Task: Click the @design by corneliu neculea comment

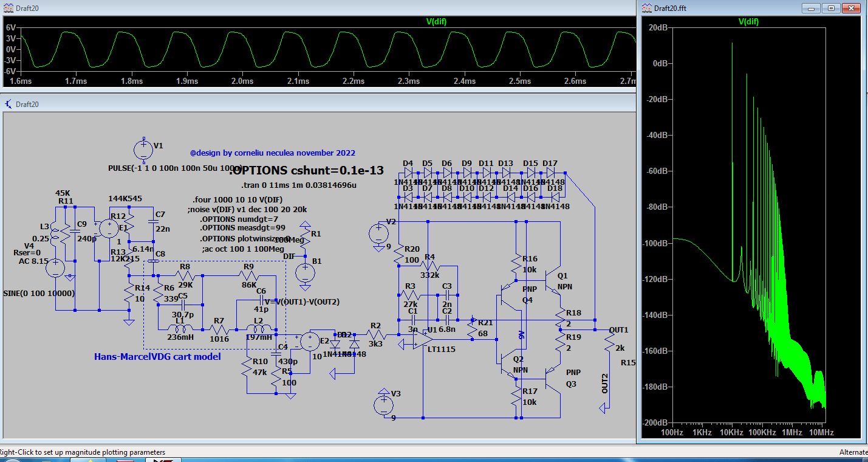Action: tap(273, 153)
